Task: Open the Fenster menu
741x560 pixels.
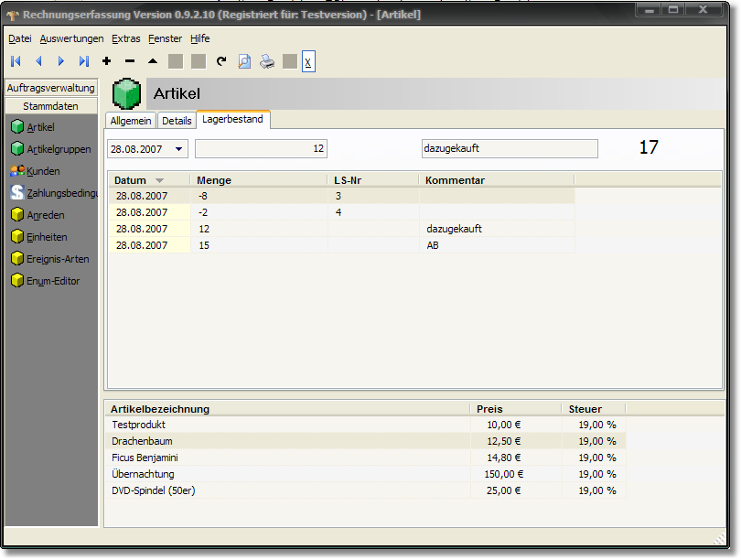Action: 165,38
